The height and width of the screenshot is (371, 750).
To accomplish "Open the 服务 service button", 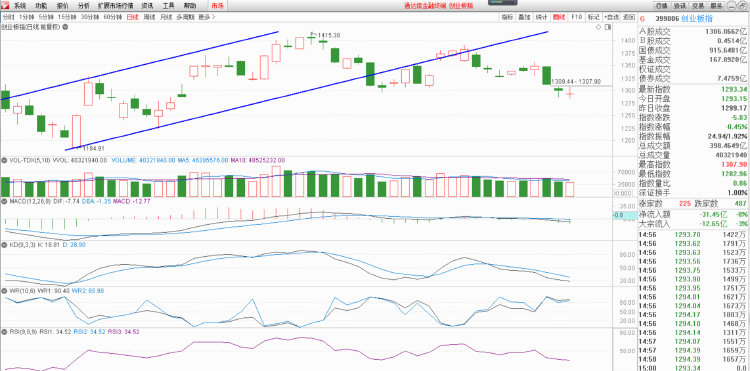I will pyautogui.click(x=716, y=6).
